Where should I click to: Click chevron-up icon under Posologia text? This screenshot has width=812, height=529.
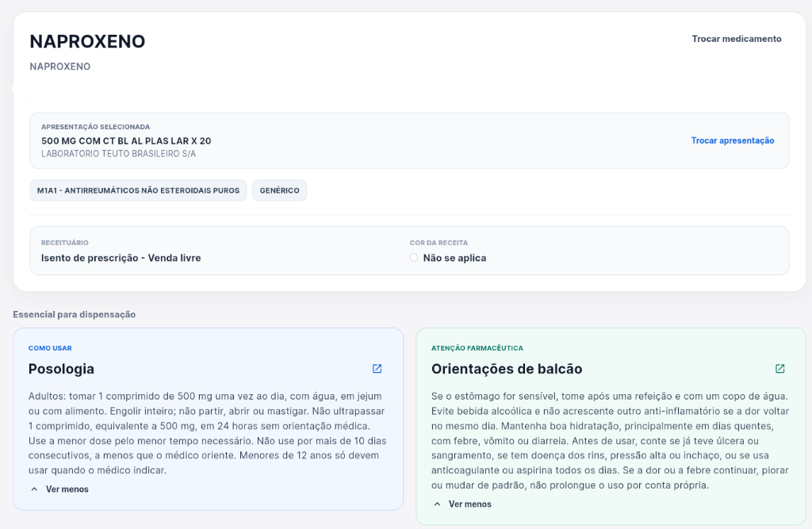coord(34,489)
